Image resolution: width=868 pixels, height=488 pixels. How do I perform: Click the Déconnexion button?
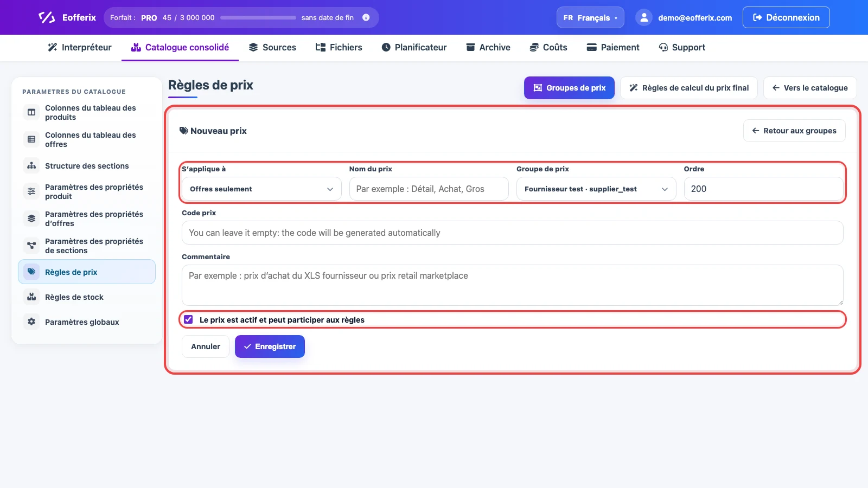[x=786, y=17]
